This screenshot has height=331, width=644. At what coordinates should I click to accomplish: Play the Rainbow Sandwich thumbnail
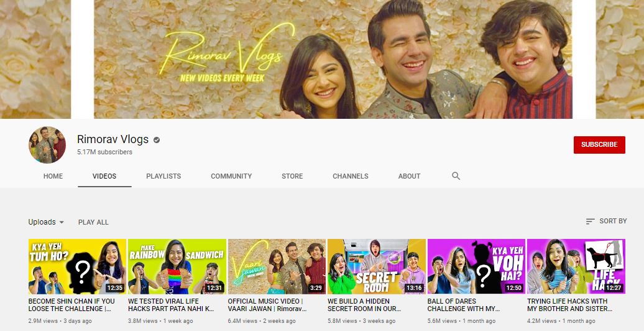pyautogui.click(x=177, y=266)
